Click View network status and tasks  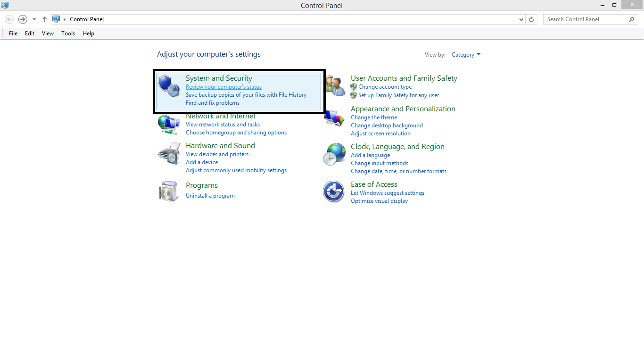[223, 125]
